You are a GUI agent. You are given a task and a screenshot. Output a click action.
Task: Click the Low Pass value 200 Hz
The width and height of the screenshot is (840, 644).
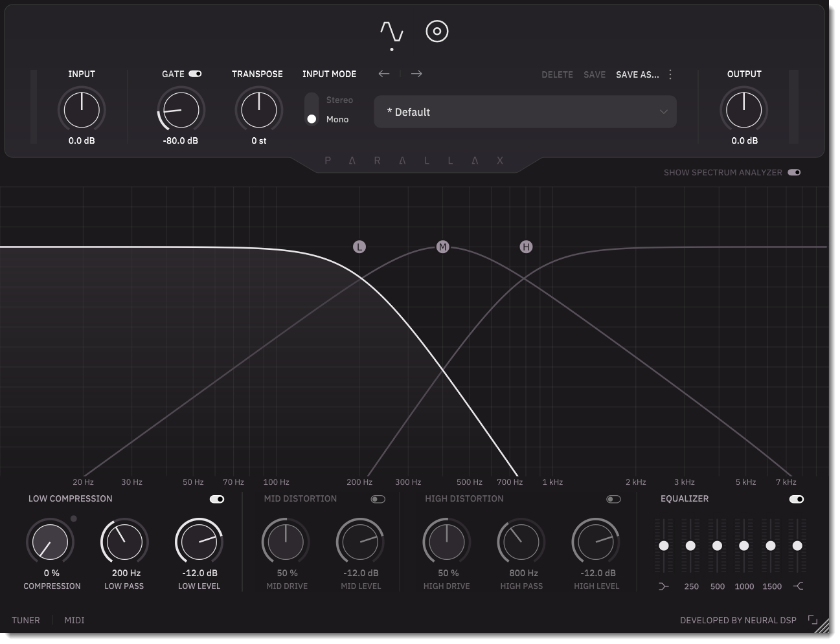click(126, 573)
